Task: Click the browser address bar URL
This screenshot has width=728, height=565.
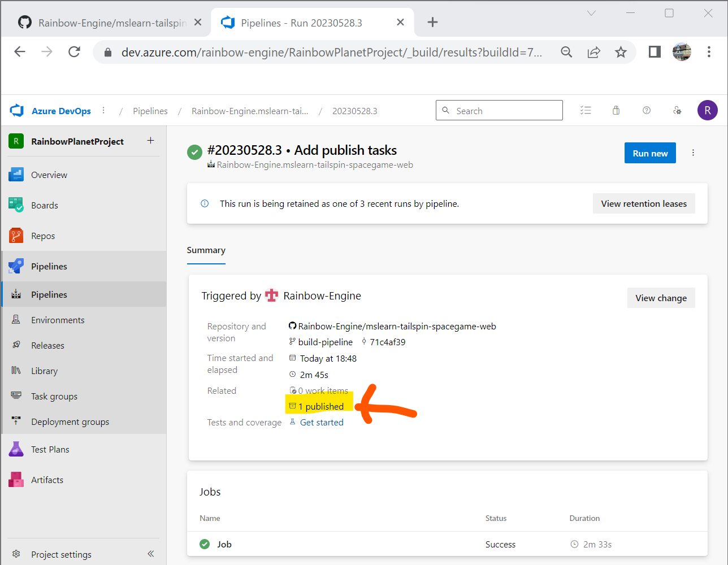Action: [331, 52]
